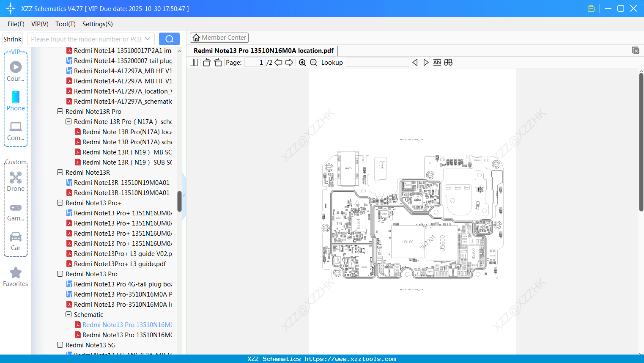Click the blue search magnifier button
Image resolution: width=644 pixels, height=363 pixels.
click(169, 38)
